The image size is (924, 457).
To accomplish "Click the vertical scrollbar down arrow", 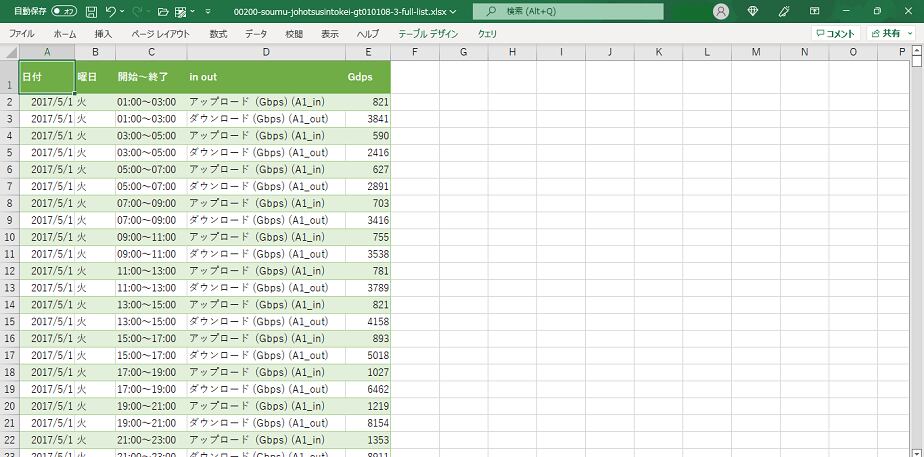I will 918,452.
